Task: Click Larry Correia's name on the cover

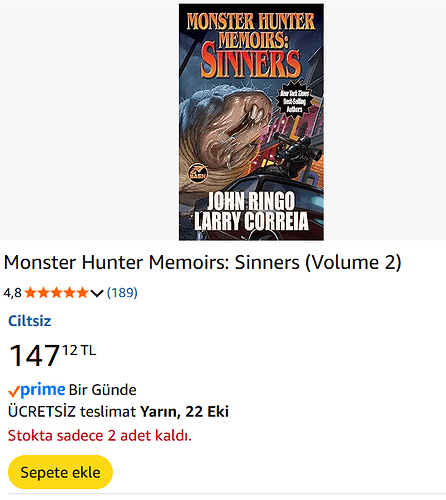Action: (251, 221)
